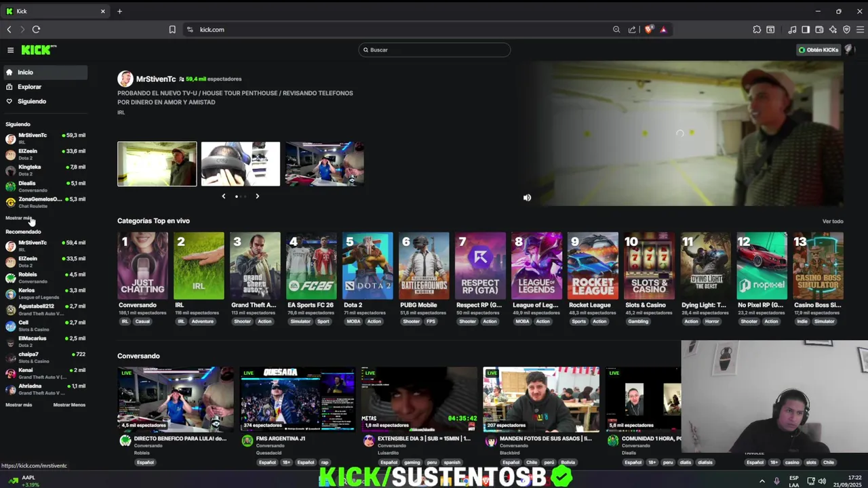
Task: Open Robleis channel in Recomendado list
Action: coord(45,277)
